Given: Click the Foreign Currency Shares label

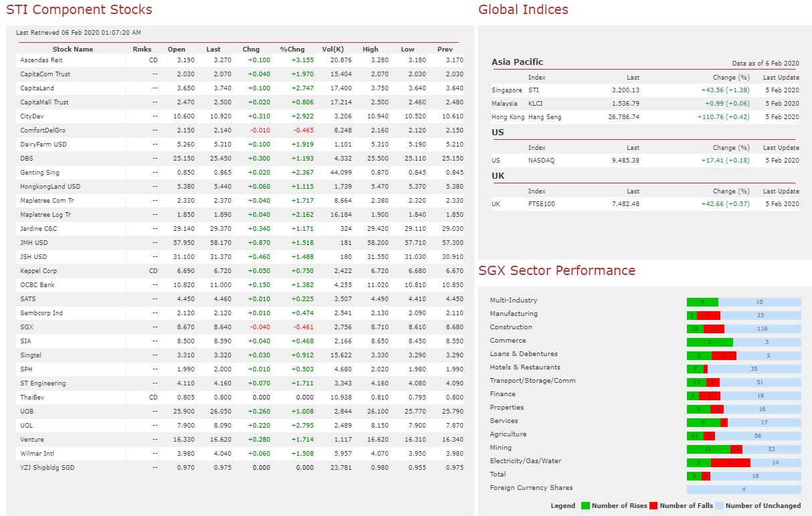Looking at the screenshot, I should (x=531, y=487).
